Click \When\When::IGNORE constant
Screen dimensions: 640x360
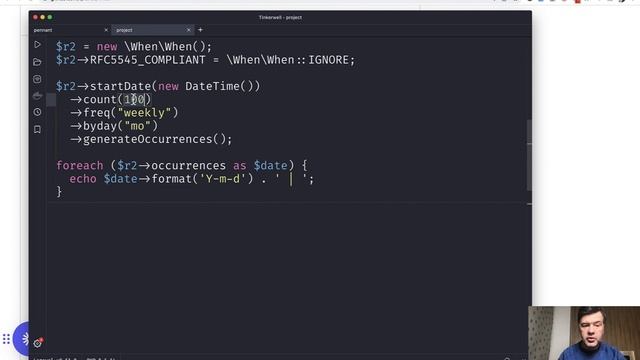[x=287, y=60]
